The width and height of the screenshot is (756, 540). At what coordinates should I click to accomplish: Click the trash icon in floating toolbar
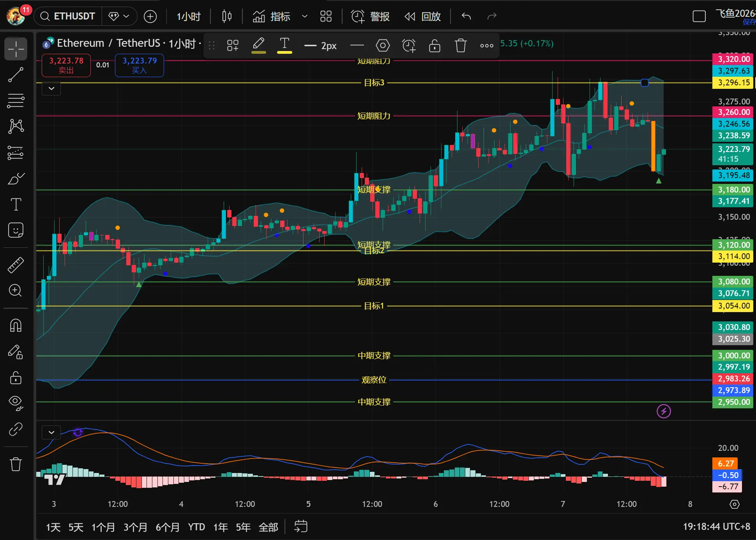click(461, 46)
